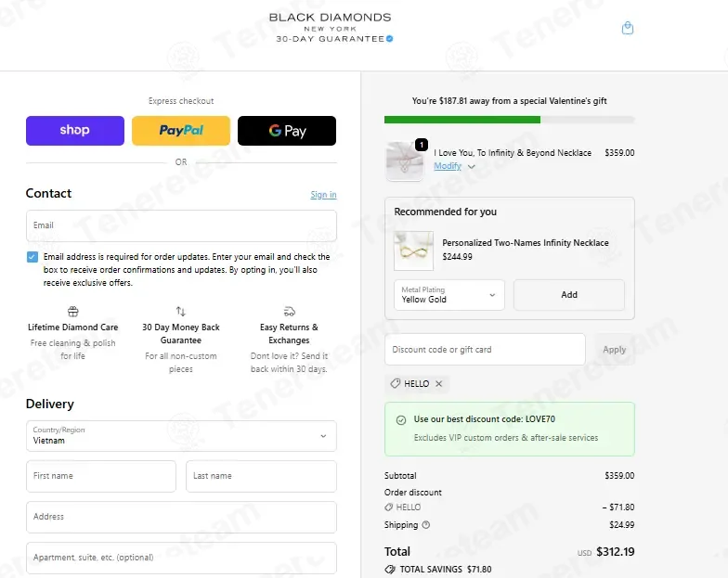Remove the HELLO discount code tag
Image resolution: width=728 pixels, height=578 pixels.
(438, 384)
